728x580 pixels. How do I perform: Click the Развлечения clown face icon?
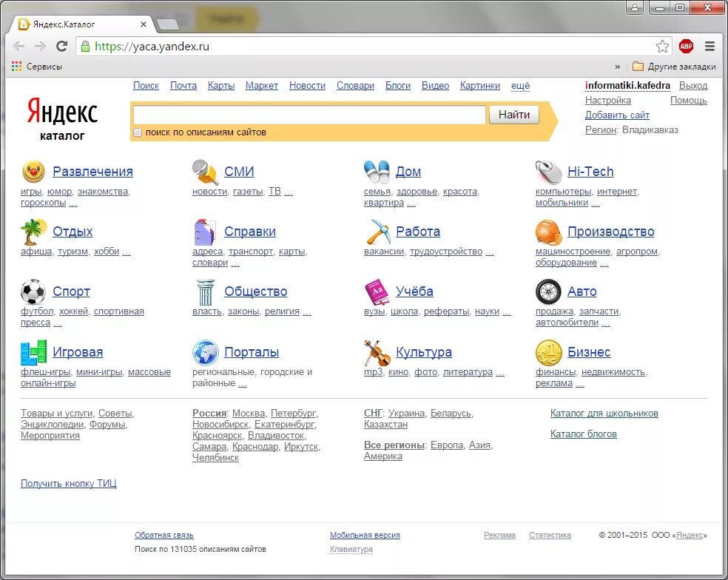33,172
